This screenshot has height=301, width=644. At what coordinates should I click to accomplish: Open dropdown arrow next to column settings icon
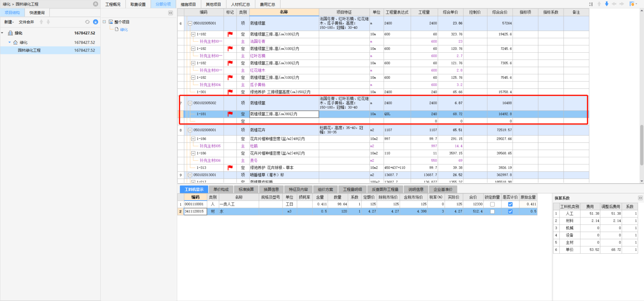click(x=636, y=4)
